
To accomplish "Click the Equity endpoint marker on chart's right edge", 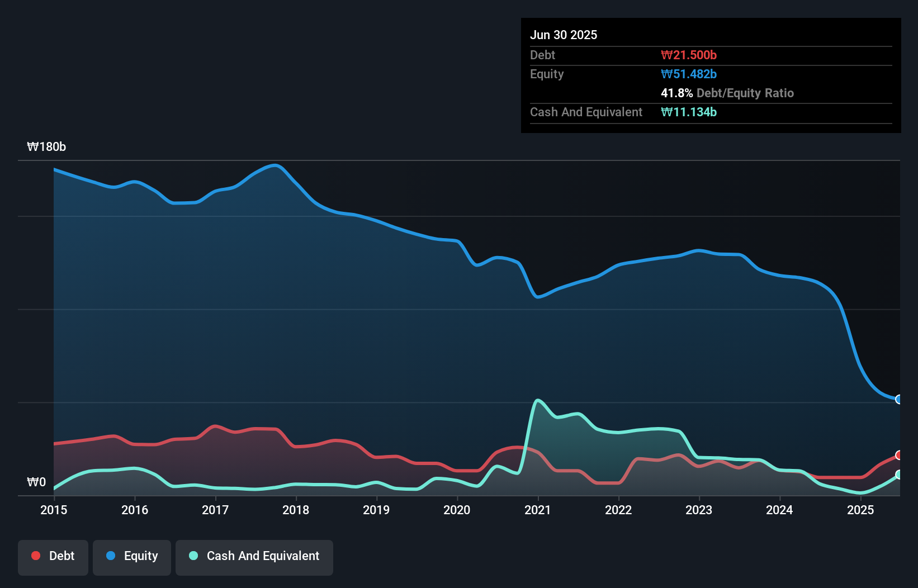I will pos(898,399).
